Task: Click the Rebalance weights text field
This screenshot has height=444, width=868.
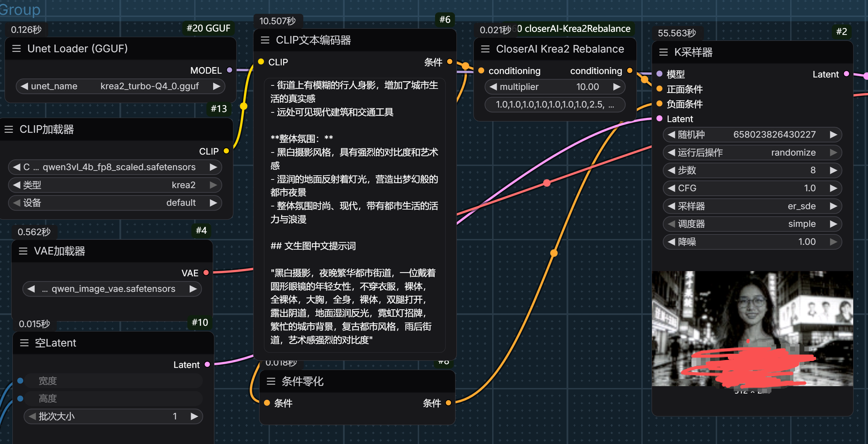Action: [555, 104]
